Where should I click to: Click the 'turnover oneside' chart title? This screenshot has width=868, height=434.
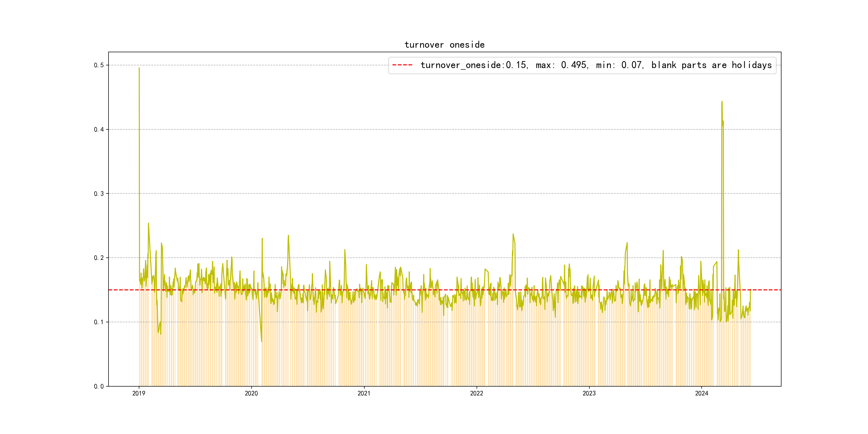point(444,45)
